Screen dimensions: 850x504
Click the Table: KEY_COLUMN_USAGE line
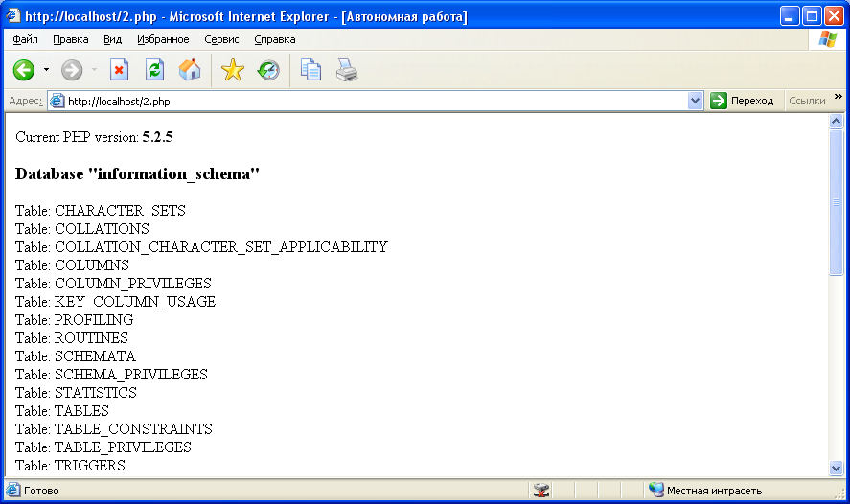click(115, 301)
